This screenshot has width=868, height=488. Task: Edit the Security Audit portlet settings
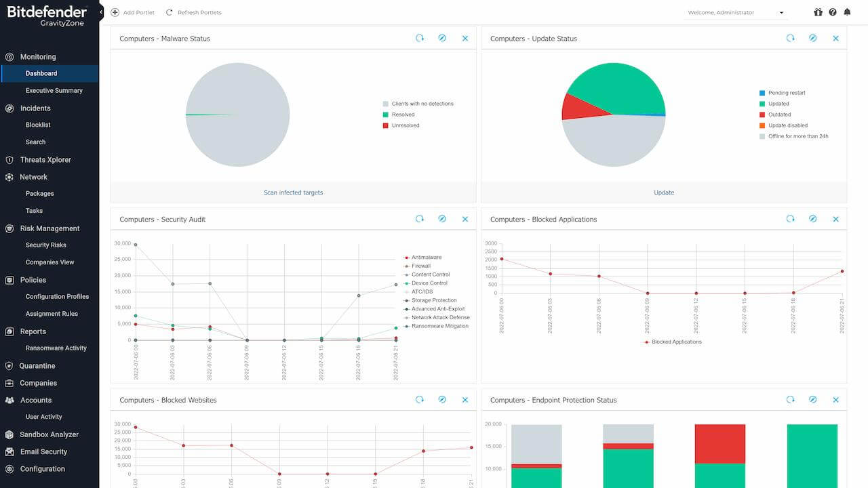pos(442,219)
